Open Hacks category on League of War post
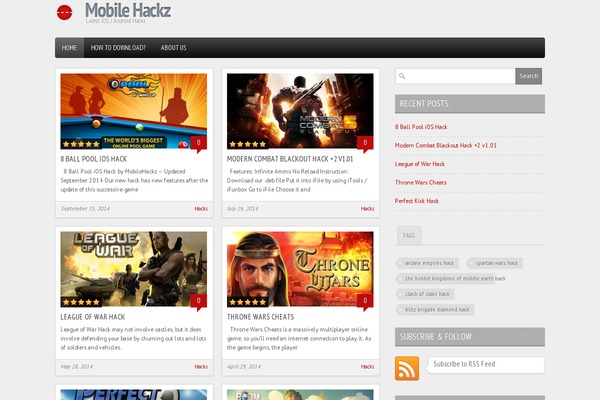This screenshot has width=600, height=400. [201, 367]
